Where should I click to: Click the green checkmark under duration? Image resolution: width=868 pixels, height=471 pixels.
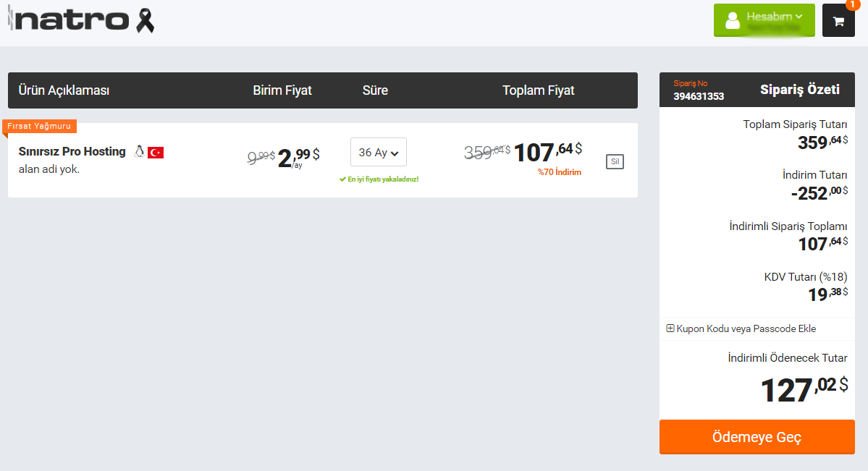coord(342,179)
